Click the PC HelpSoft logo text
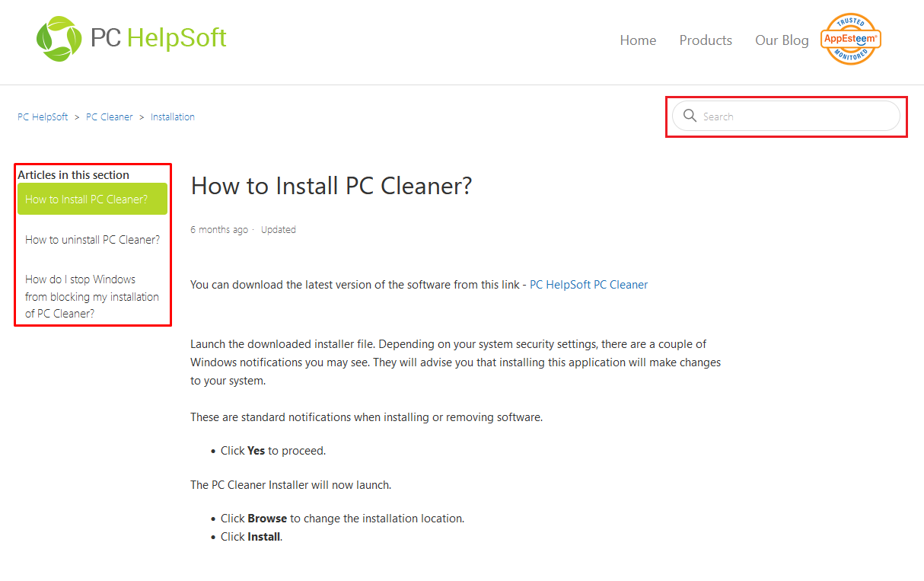Viewport: 924px width, 581px height. point(158,38)
